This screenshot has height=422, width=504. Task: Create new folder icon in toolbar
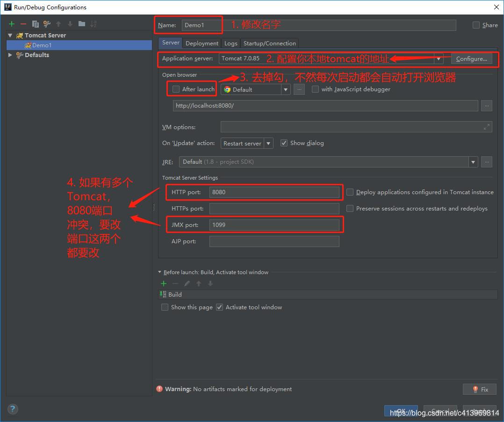click(x=82, y=24)
